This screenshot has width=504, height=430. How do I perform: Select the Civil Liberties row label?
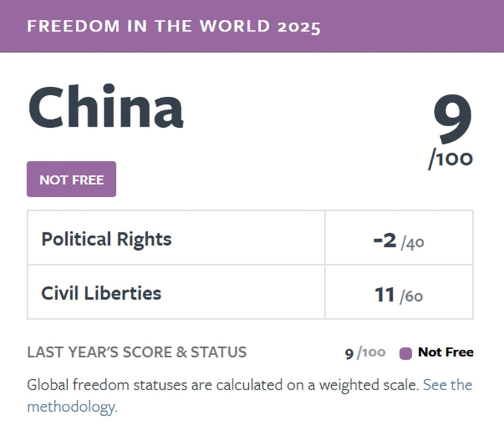point(101,293)
